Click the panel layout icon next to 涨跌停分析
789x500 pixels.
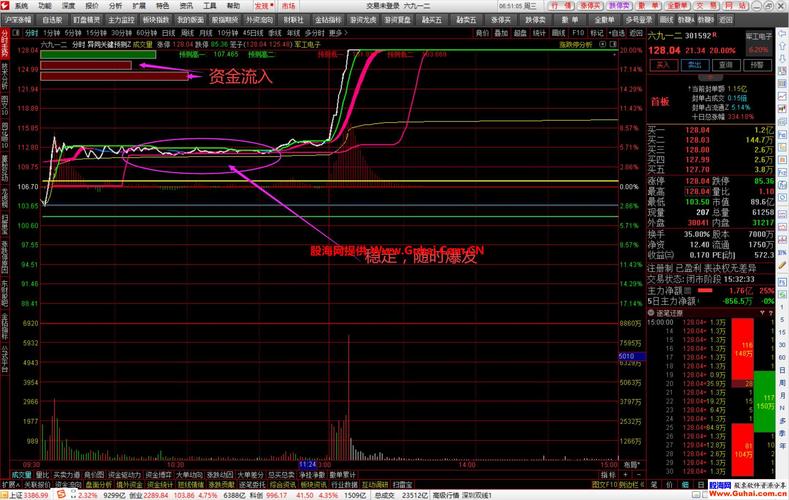coord(602,44)
